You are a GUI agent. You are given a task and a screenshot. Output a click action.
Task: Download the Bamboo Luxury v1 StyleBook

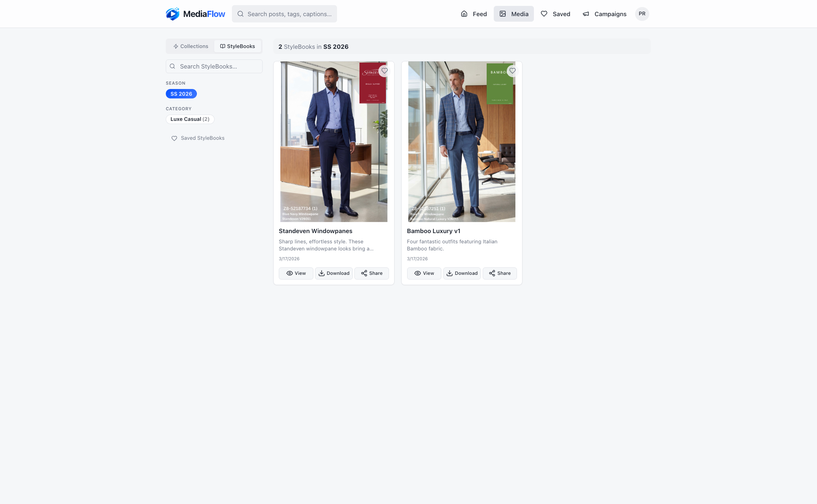coord(462,273)
